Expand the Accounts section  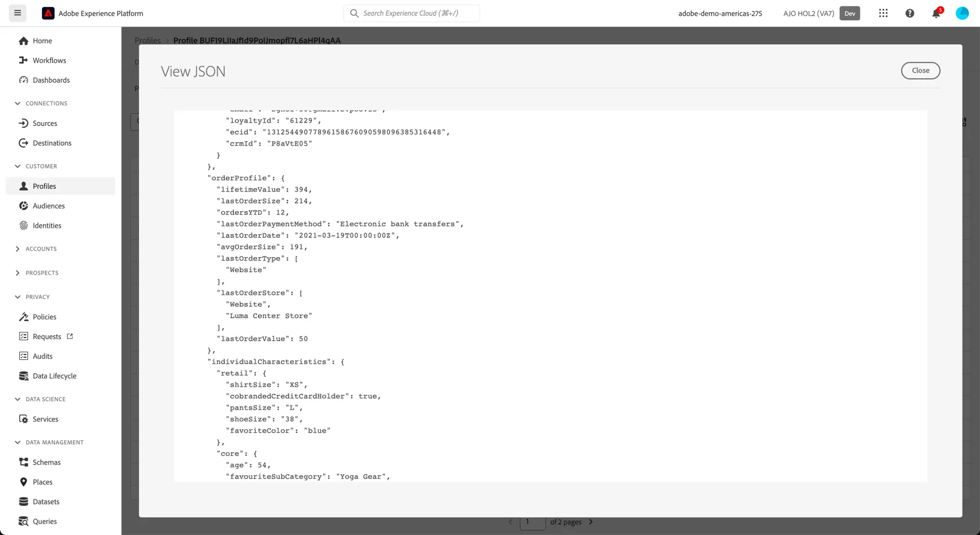click(x=17, y=249)
